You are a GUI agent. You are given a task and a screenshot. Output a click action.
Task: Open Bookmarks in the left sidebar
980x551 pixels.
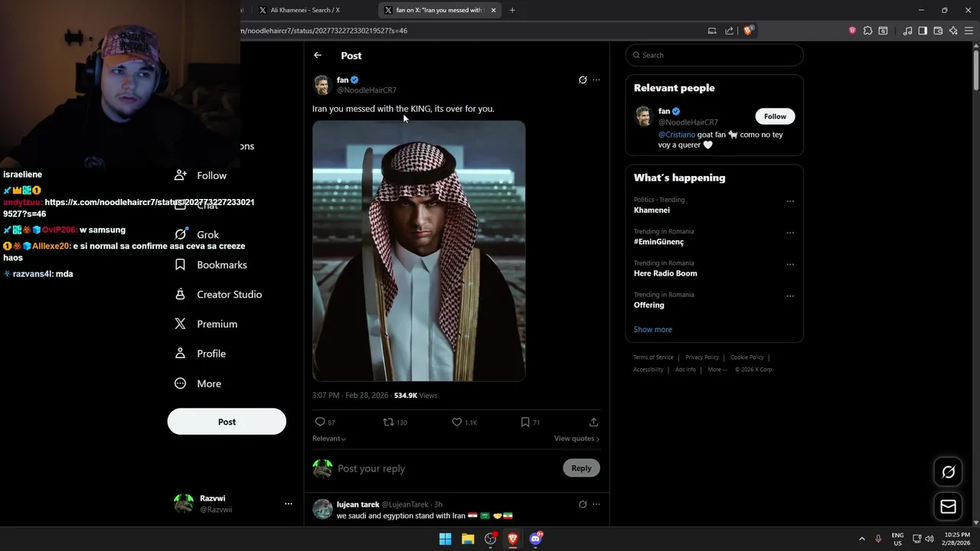pyautogui.click(x=211, y=265)
